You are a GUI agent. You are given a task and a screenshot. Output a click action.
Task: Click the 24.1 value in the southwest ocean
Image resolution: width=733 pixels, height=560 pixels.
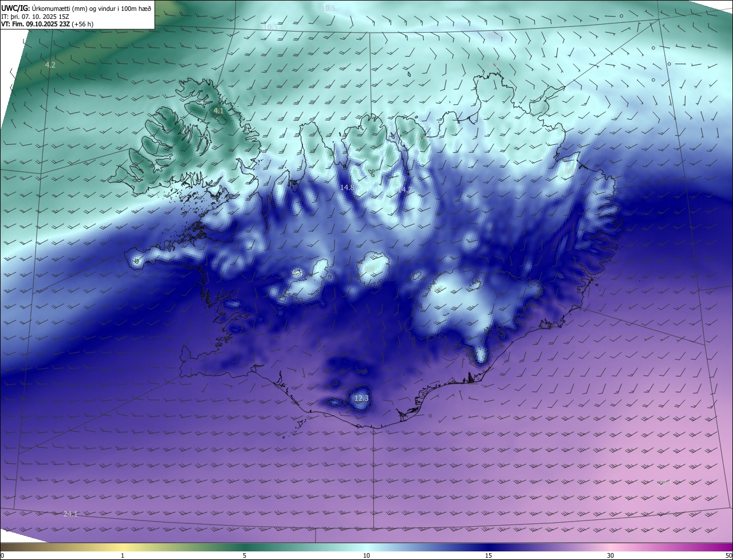pyautogui.click(x=70, y=514)
